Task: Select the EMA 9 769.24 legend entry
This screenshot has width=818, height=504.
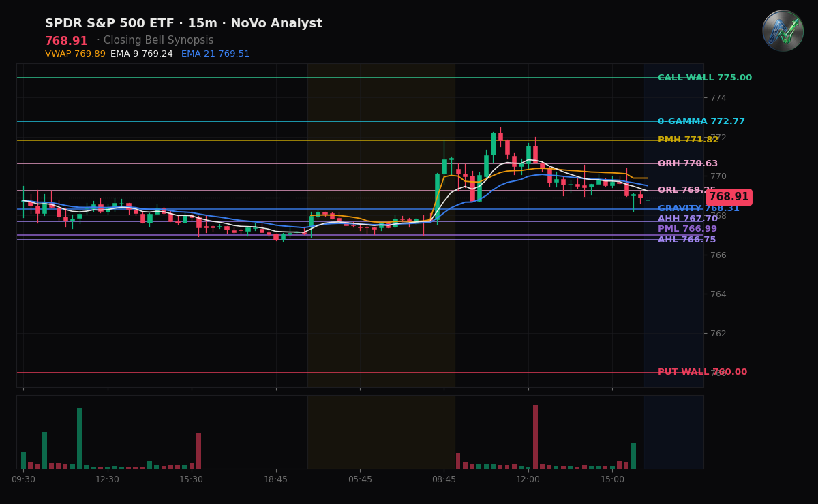Action: pos(142,54)
